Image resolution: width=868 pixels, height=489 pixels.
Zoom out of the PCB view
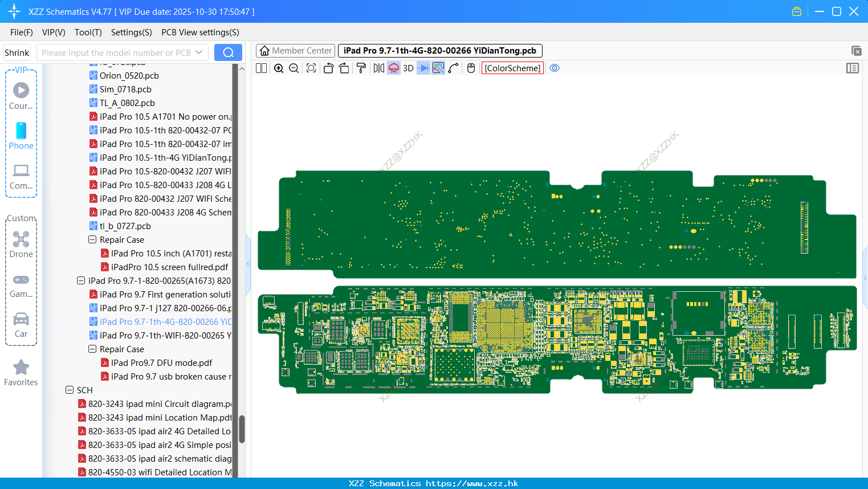[294, 68]
